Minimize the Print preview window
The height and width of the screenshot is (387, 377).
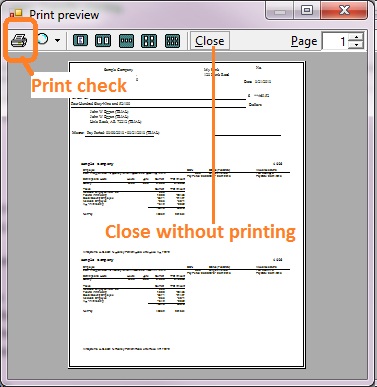[280, 11]
